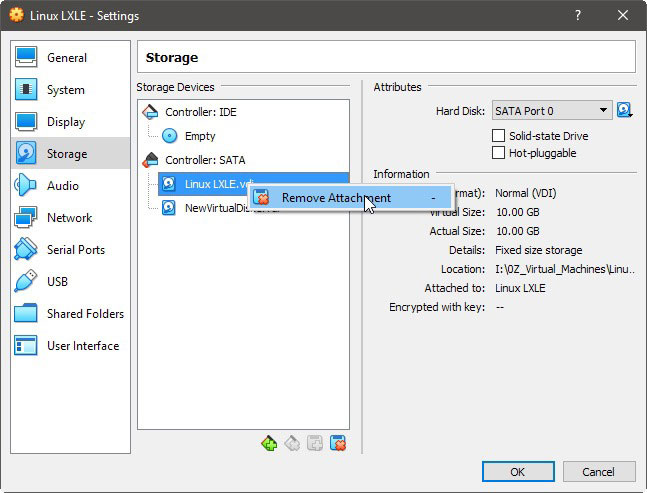Select Controller: IDE in device tree
Image resolution: width=647 pixels, height=493 pixels.
click(x=201, y=112)
